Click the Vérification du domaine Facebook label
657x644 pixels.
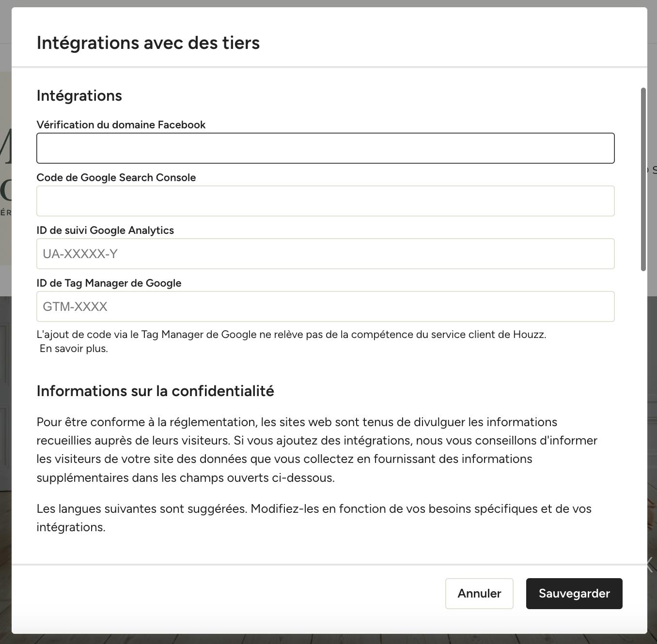coord(121,125)
